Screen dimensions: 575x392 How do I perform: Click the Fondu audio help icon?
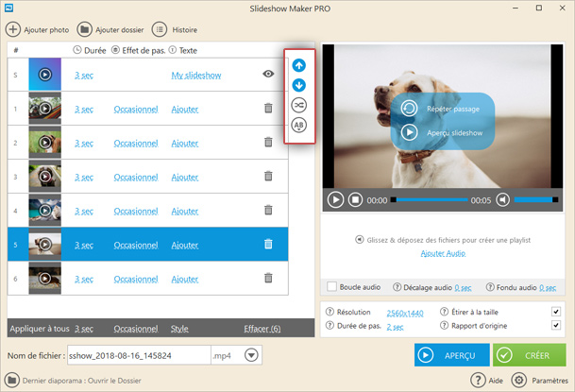[x=490, y=287]
